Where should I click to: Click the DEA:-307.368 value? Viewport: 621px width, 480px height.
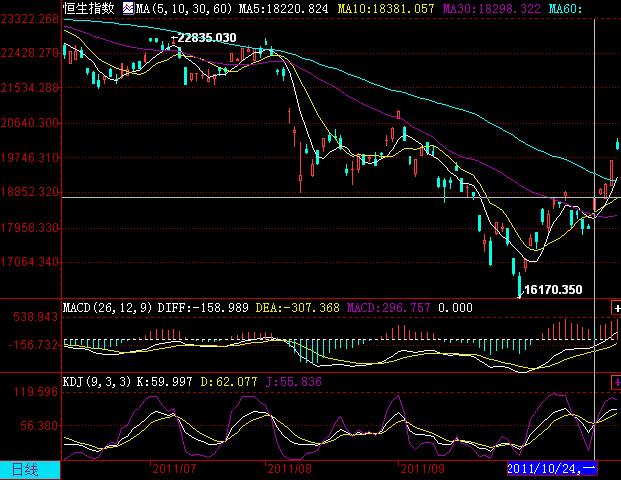(298, 308)
